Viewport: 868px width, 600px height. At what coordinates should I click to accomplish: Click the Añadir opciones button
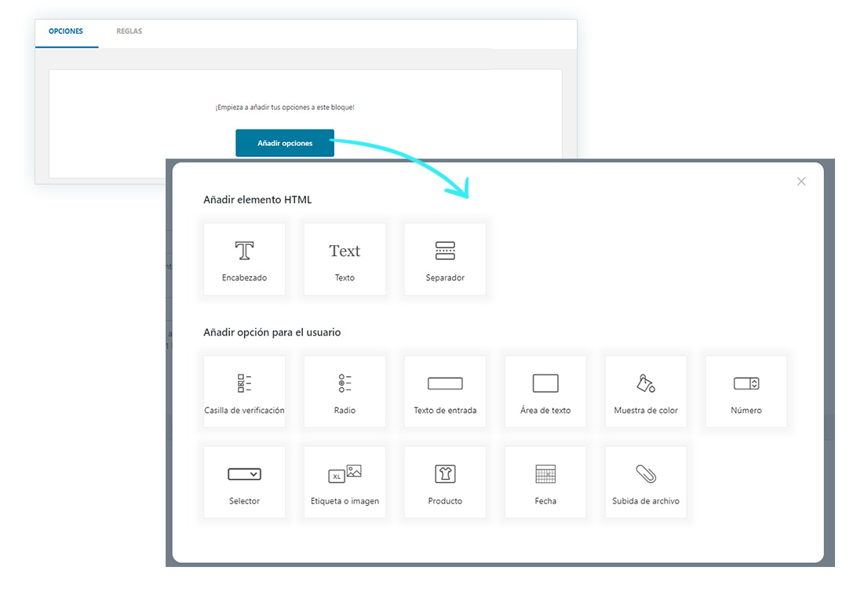coord(285,143)
